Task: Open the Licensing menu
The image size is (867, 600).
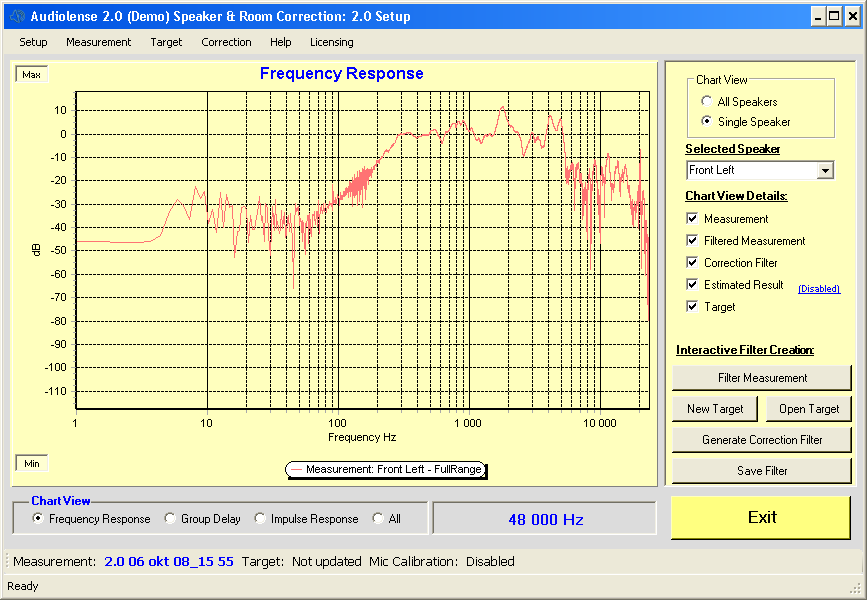Action: 331,42
